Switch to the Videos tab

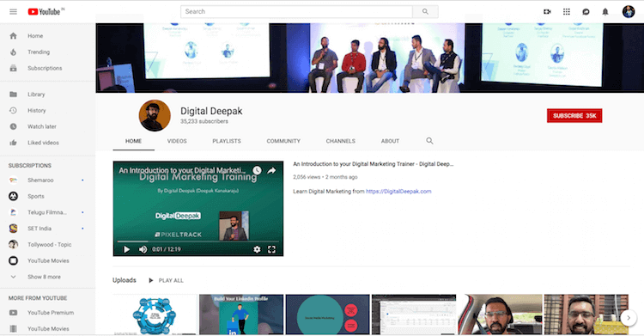(x=177, y=141)
